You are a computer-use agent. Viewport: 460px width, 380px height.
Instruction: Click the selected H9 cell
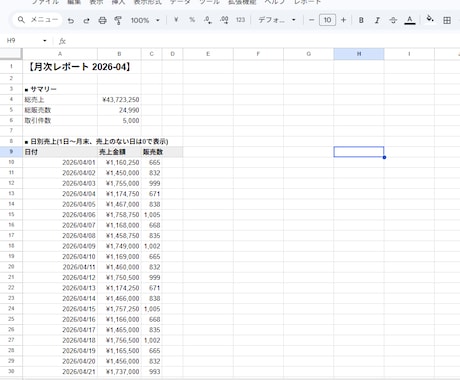coord(359,152)
